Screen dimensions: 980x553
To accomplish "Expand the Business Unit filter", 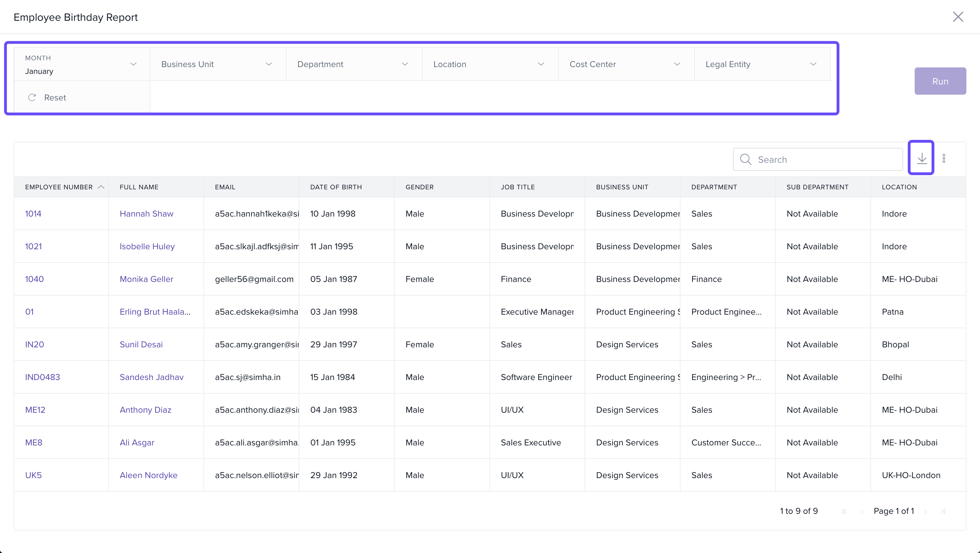I will [x=217, y=64].
